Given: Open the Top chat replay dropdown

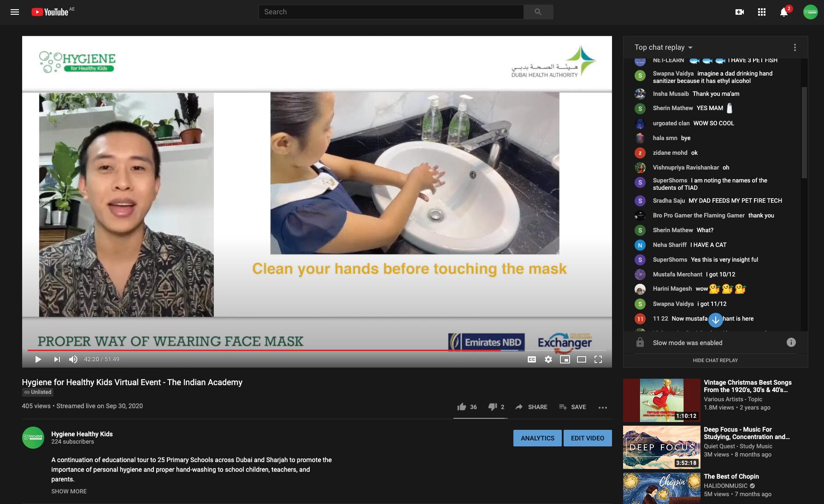Looking at the screenshot, I should pyautogui.click(x=664, y=47).
